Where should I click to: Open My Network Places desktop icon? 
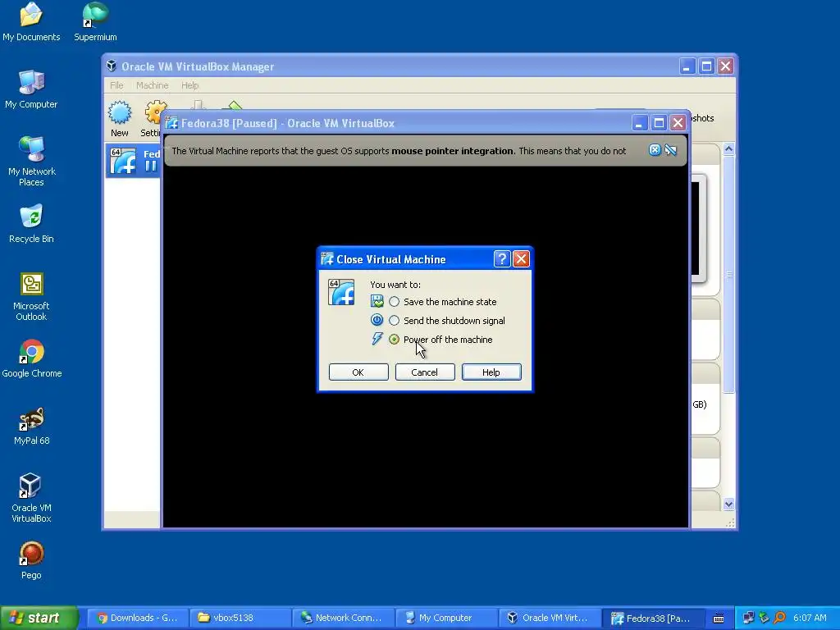(x=31, y=162)
